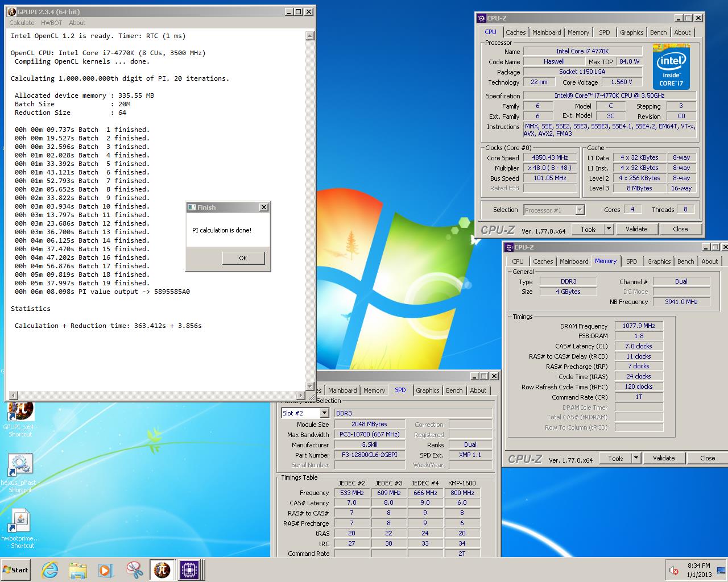Click the Start button
This screenshot has width=728, height=582.
coord(15,570)
